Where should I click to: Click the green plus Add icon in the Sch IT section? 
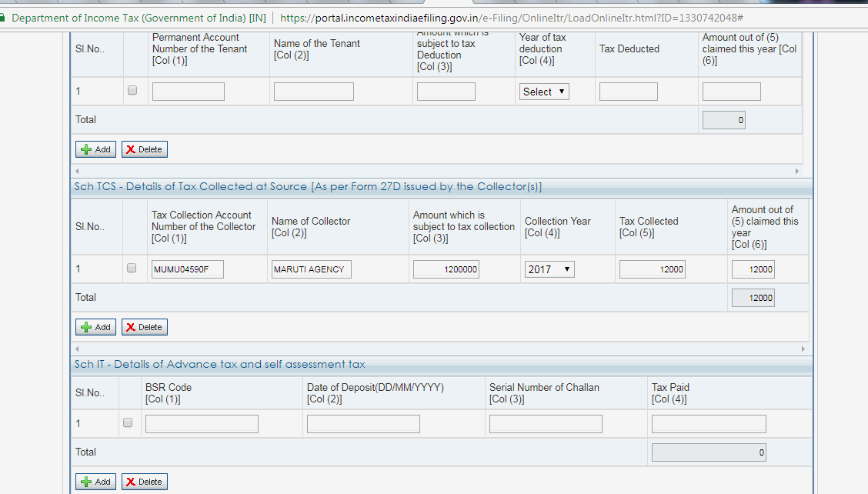[85, 481]
